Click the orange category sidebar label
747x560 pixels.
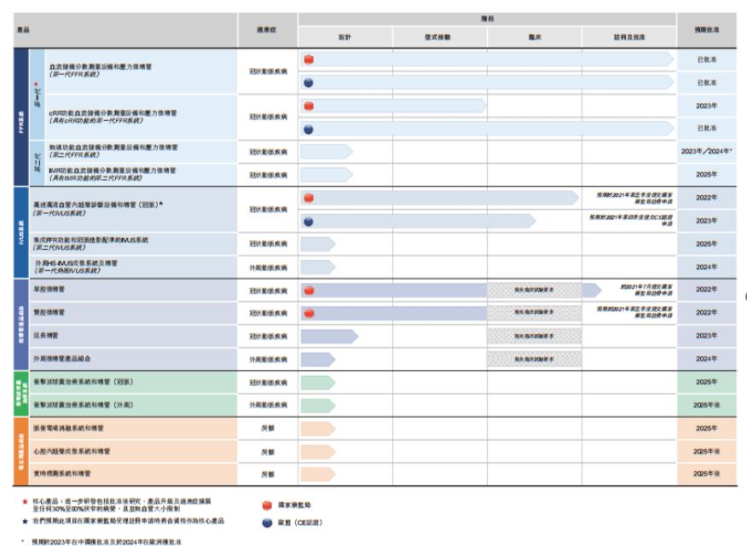coord(21,452)
